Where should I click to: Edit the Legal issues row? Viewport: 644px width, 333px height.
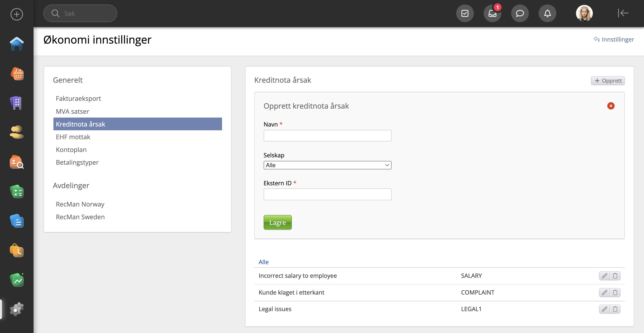[x=604, y=309]
